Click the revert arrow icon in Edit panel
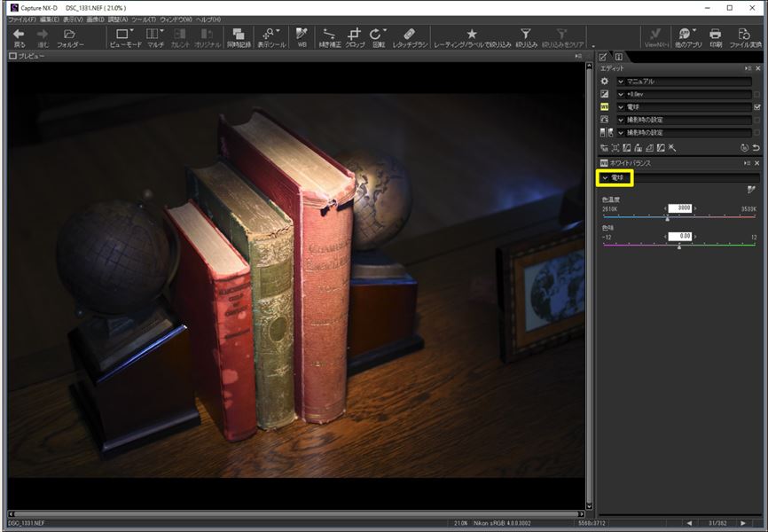This screenshot has width=768, height=532. (x=756, y=148)
